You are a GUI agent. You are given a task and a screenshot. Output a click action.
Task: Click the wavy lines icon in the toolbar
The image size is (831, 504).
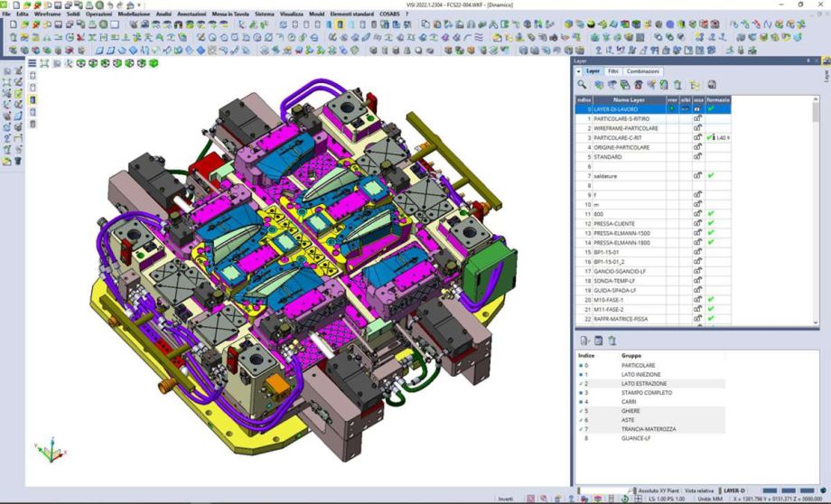coord(479,38)
